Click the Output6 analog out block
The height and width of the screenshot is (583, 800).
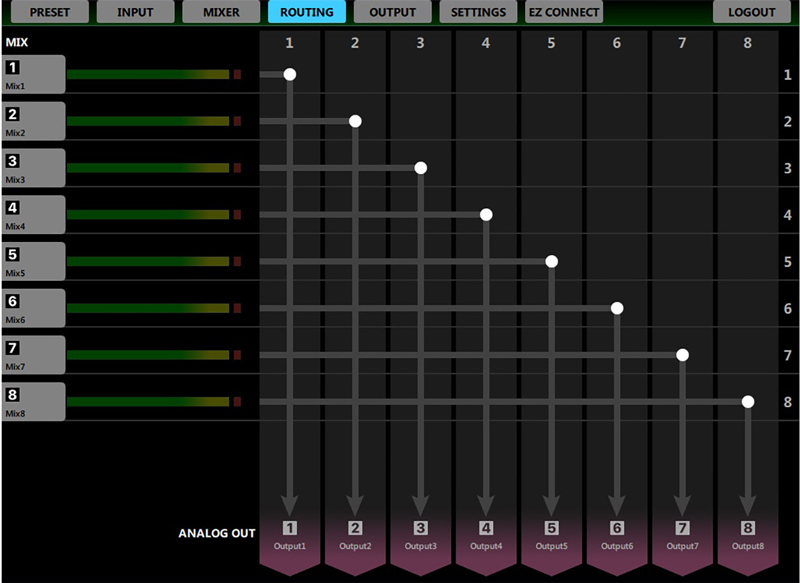click(617, 538)
